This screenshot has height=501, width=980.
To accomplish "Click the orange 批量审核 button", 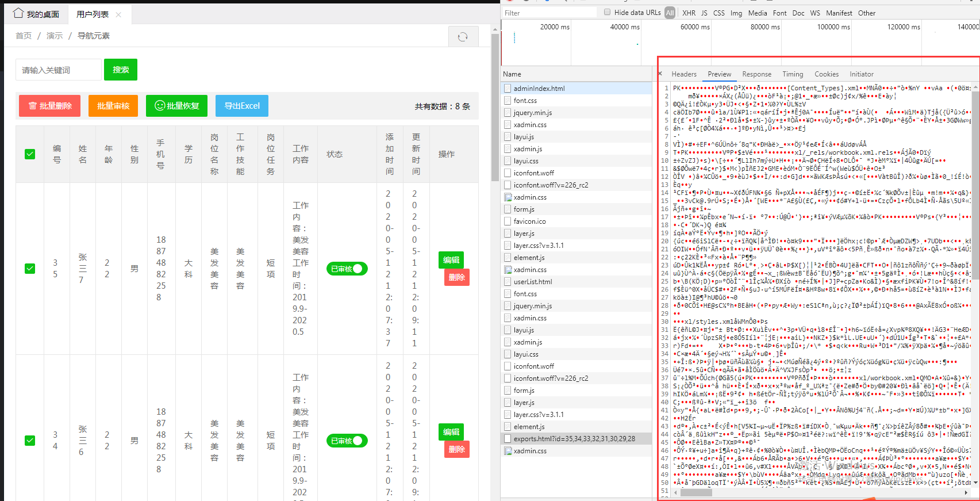I will click(x=113, y=106).
